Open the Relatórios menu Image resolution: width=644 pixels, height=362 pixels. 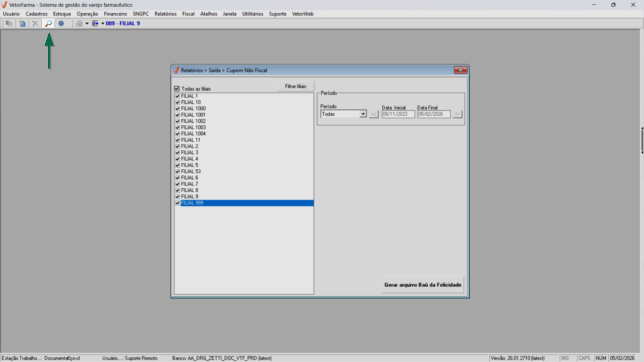(165, 14)
